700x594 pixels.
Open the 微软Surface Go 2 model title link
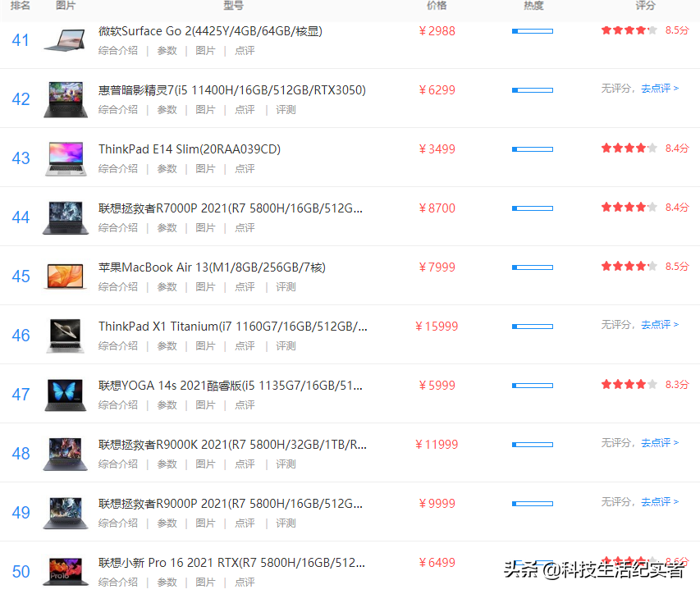coord(210,31)
